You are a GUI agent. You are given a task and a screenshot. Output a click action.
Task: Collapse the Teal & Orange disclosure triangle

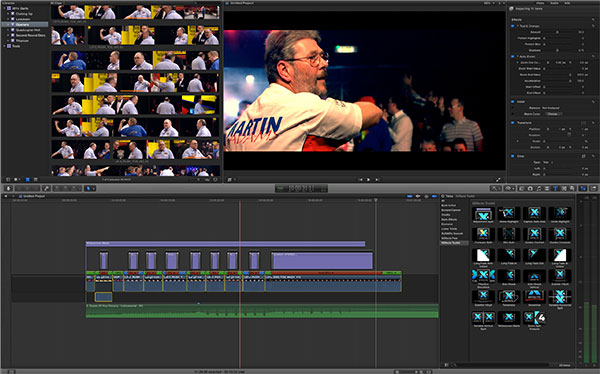[x=517, y=26]
